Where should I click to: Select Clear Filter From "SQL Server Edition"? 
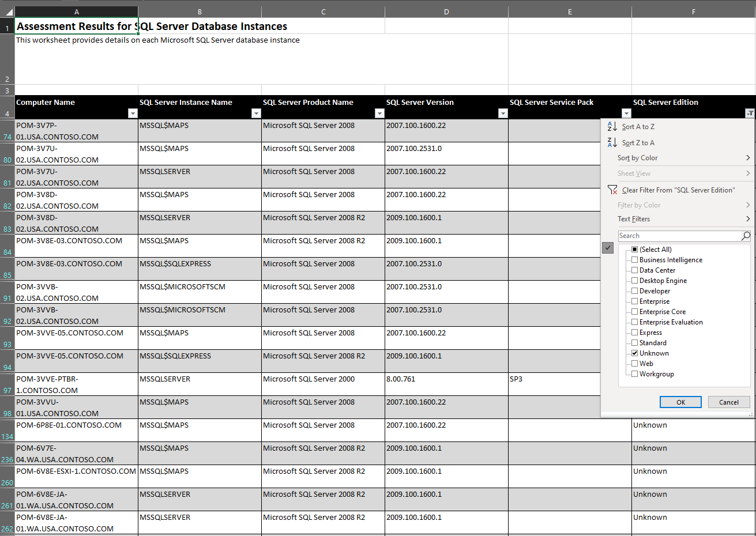pyautogui.click(x=679, y=190)
